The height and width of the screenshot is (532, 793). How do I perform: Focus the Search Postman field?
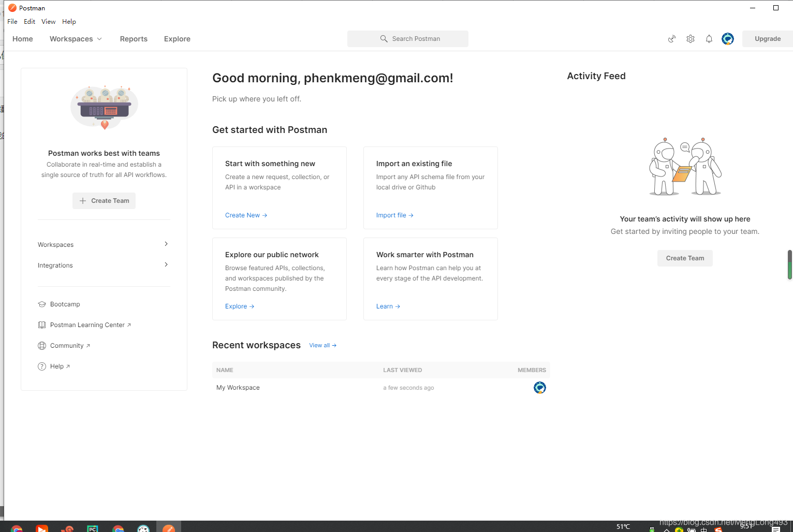[x=408, y=39]
